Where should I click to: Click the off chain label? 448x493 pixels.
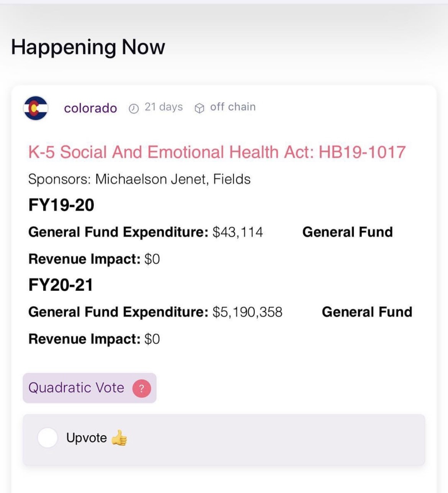[233, 107]
